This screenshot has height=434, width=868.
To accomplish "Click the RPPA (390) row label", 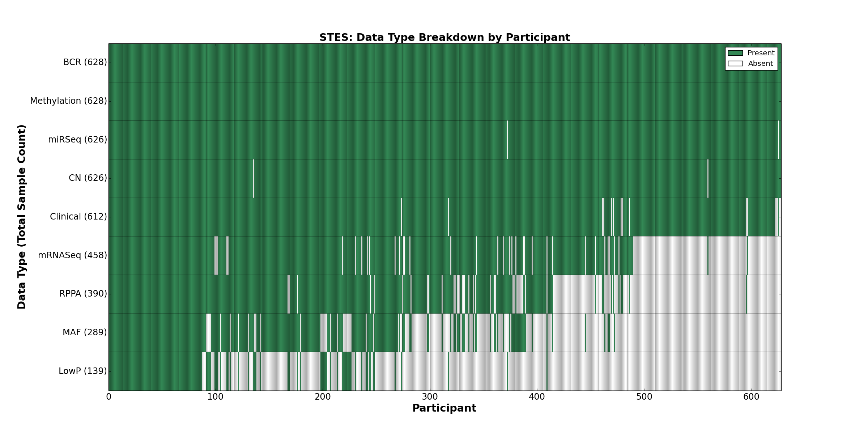I will pyautogui.click(x=83, y=294).
